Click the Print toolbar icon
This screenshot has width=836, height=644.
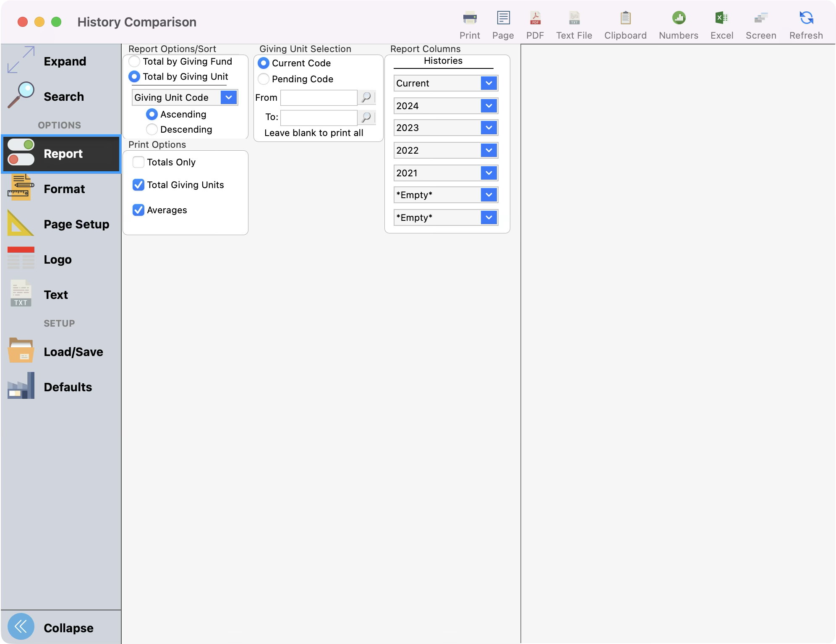tap(470, 18)
